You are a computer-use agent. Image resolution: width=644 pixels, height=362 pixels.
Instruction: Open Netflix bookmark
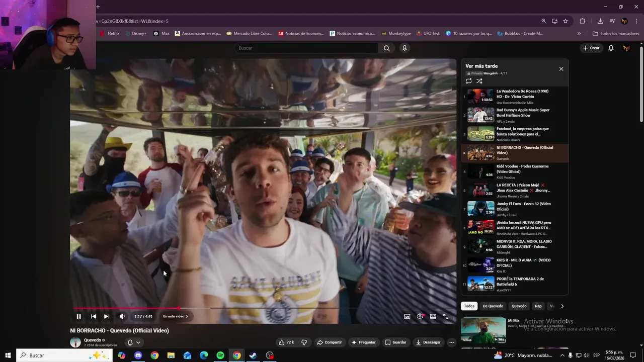click(110, 34)
